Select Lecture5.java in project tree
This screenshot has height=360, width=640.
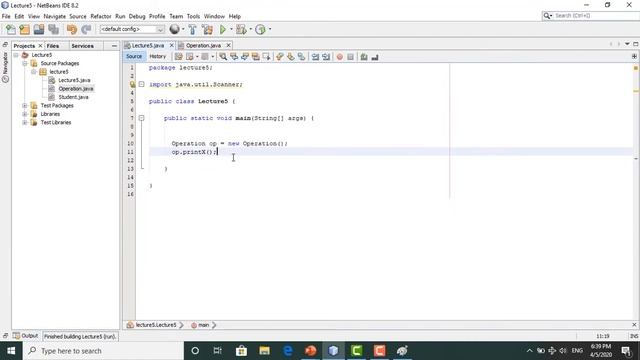tap(74, 80)
